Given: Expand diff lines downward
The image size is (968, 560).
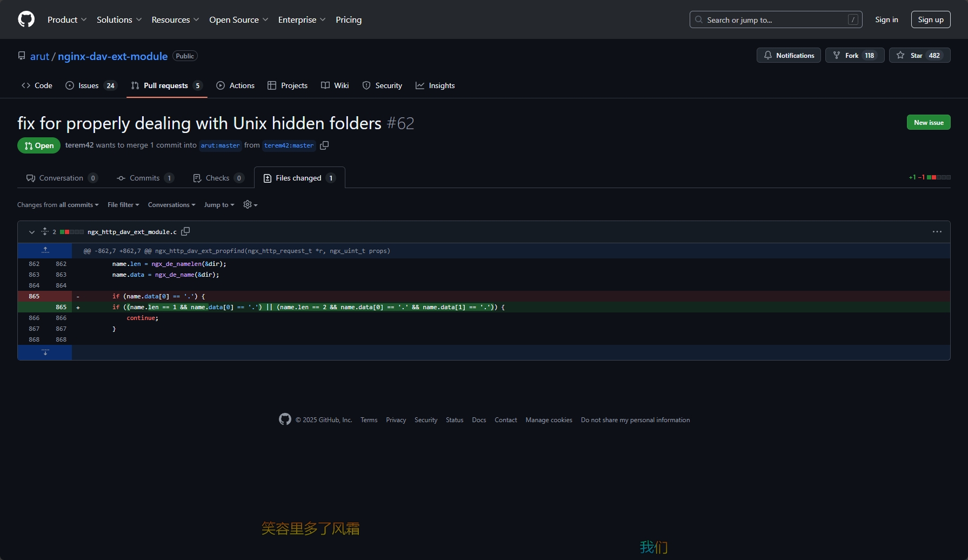Looking at the screenshot, I should [45, 352].
